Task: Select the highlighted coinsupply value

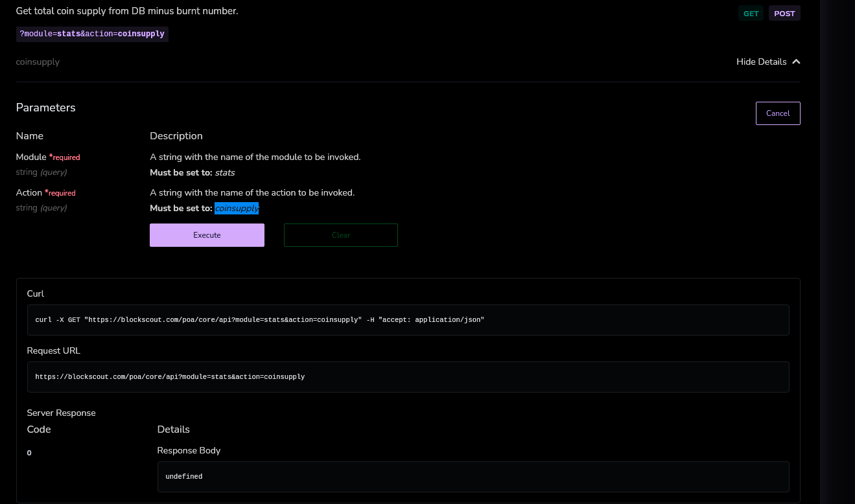Action: click(x=237, y=208)
